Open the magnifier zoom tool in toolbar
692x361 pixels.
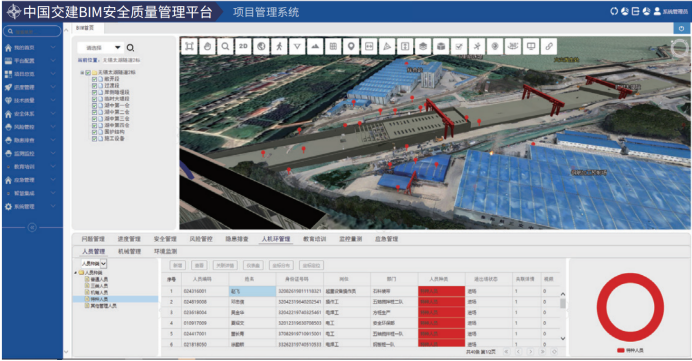click(225, 46)
